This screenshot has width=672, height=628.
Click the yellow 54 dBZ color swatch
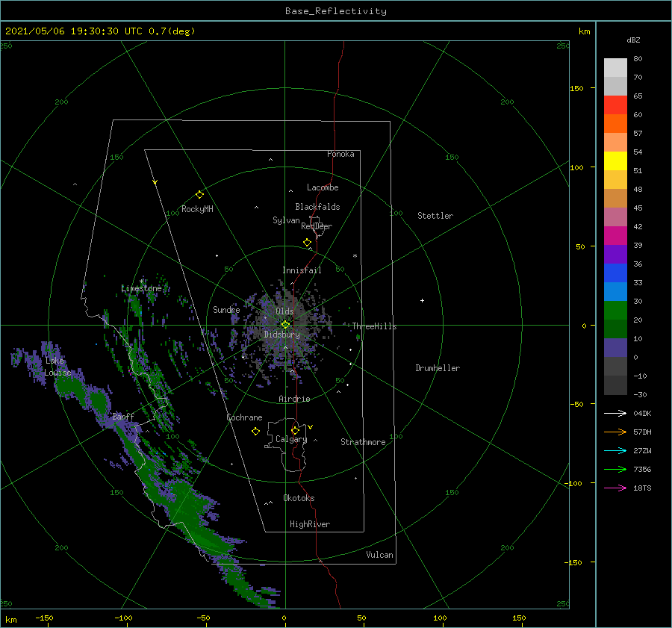[615, 161]
